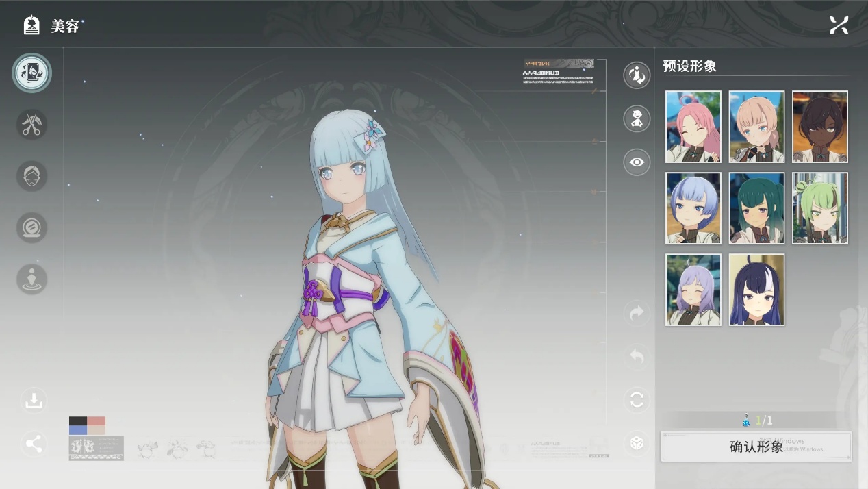Click the download/import appearance icon
The width and height of the screenshot is (868, 489).
[34, 401]
